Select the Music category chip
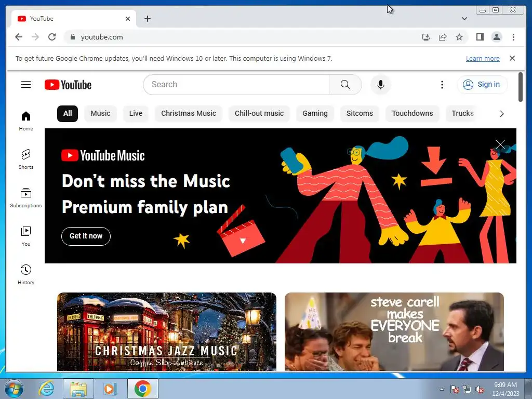The width and height of the screenshot is (532, 399). (x=100, y=113)
